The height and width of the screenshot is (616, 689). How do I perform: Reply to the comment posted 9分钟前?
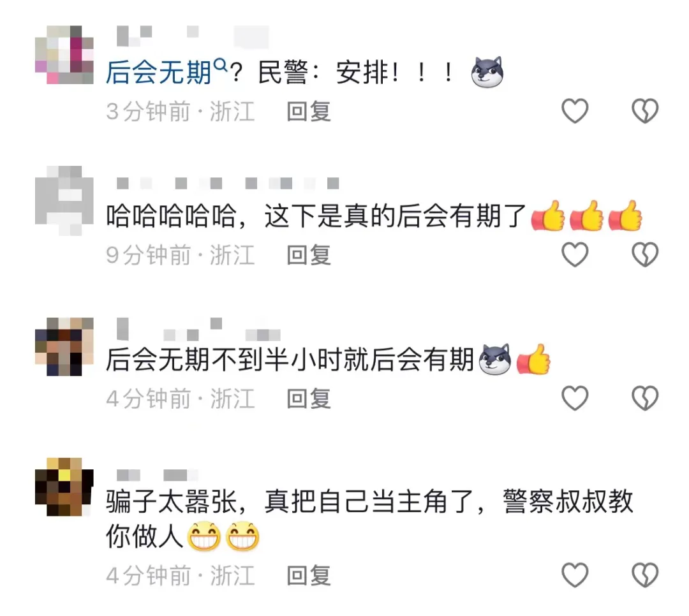click(x=309, y=255)
